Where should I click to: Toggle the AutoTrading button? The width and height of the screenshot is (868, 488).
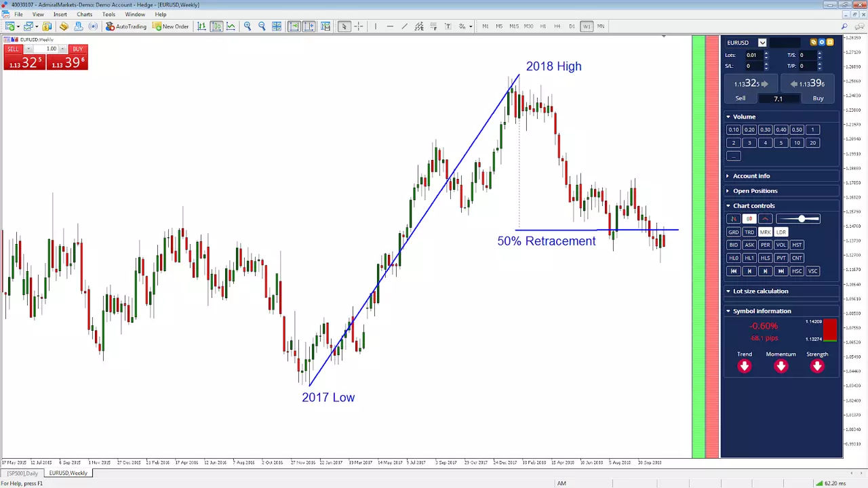tap(126, 26)
